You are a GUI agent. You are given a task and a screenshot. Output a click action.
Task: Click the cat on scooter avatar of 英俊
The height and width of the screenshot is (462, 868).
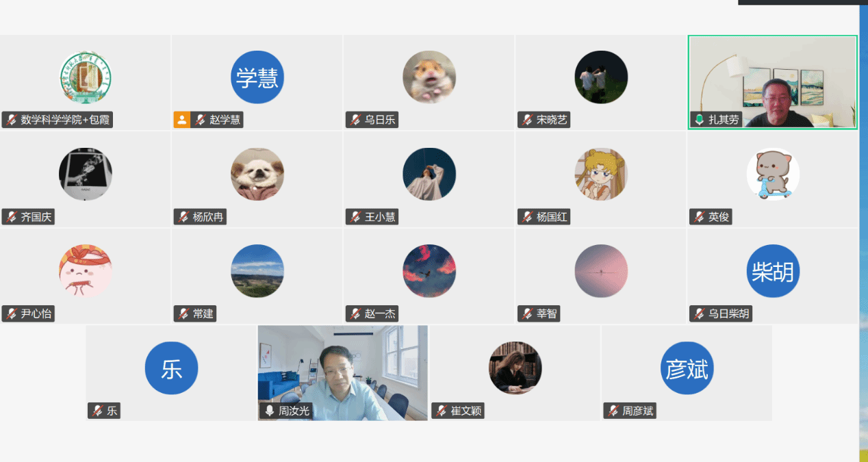[x=773, y=174]
